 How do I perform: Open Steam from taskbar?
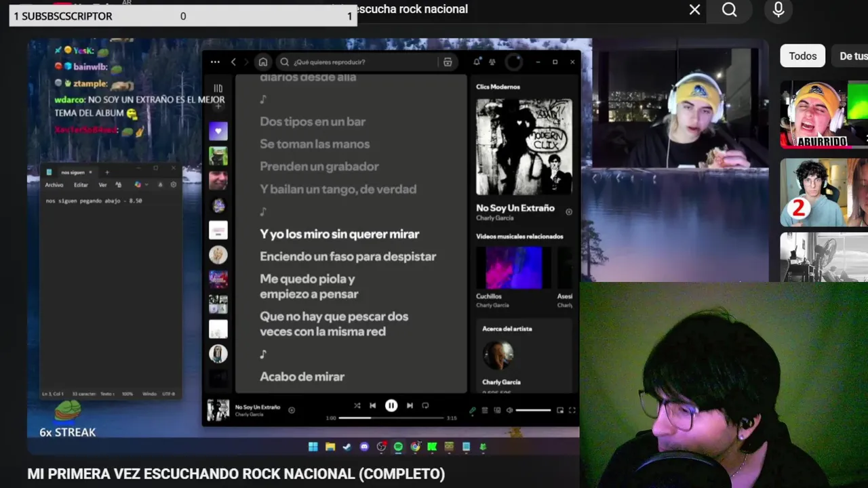click(x=347, y=447)
